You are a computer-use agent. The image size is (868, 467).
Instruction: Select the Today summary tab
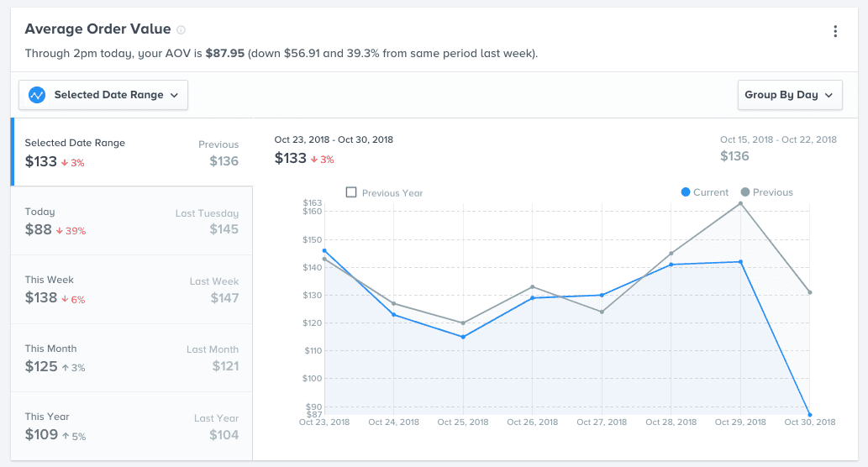[x=131, y=221]
